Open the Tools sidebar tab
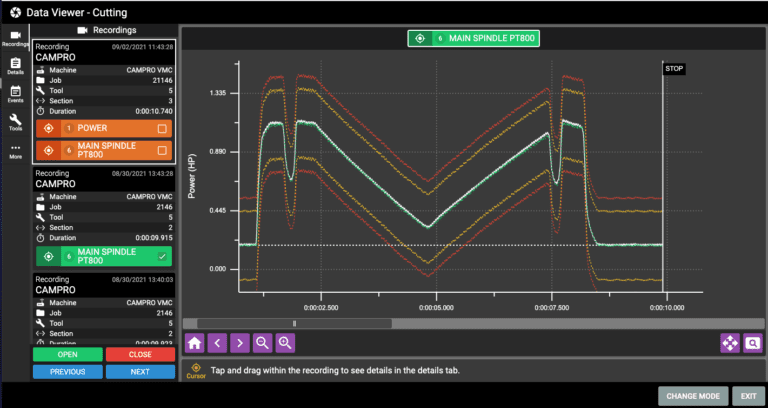 click(15, 122)
